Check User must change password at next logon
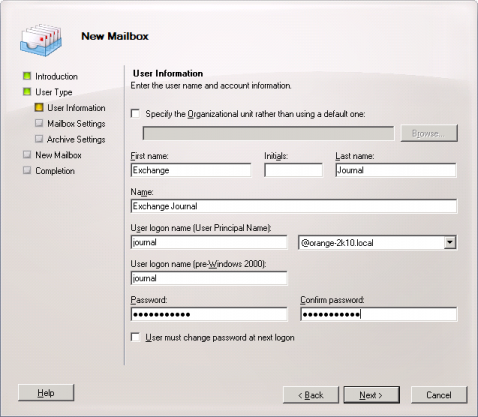Image resolution: width=478 pixels, height=417 pixels. (135, 337)
